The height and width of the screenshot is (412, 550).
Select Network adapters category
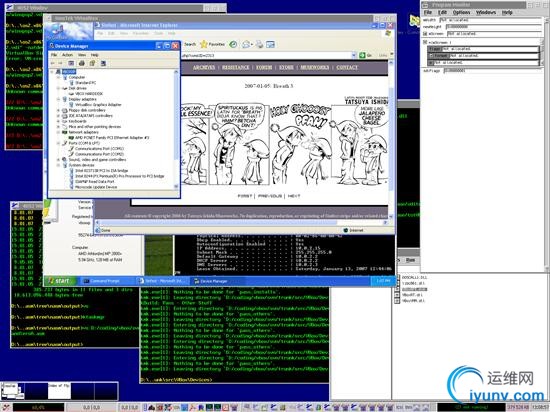(x=83, y=132)
